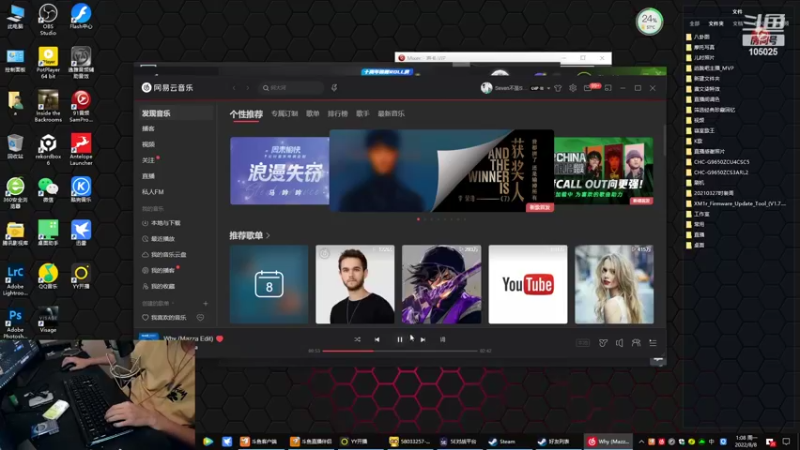The height and width of the screenshot is (450, 800).
Task: Skip to the previous track
Action: coord(377,339)
